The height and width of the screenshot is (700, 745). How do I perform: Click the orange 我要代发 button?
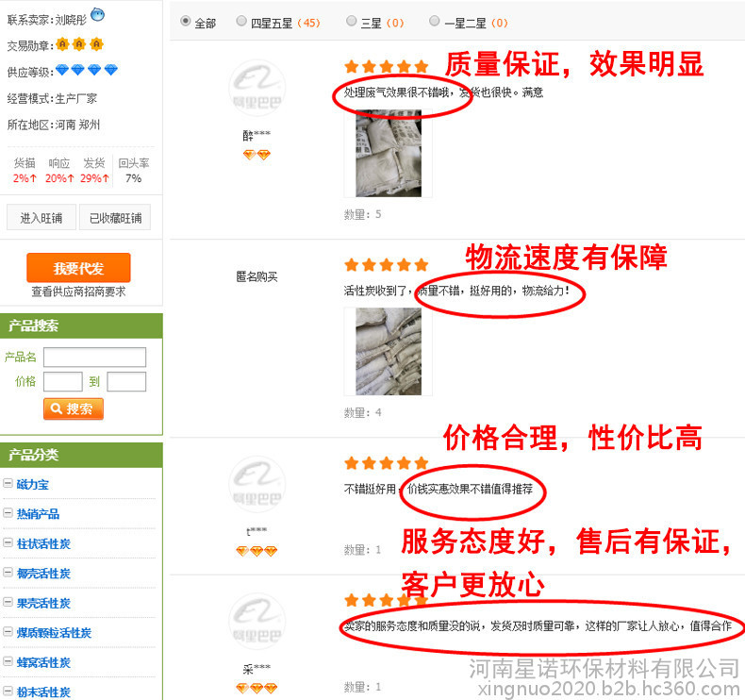[x=78, y=268]
